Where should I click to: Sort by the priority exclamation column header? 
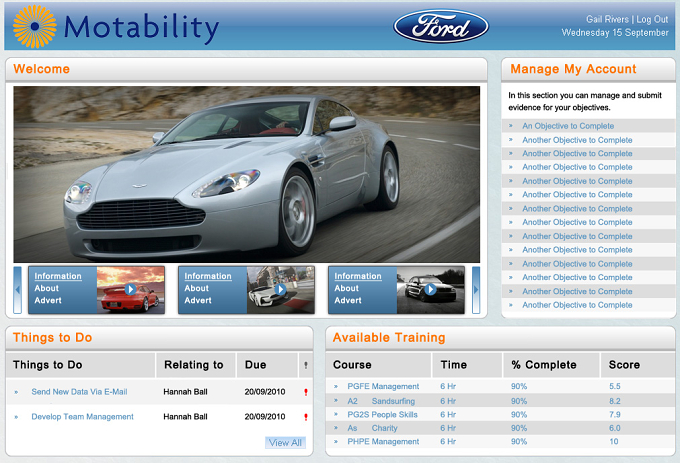(x=306, y=365)
